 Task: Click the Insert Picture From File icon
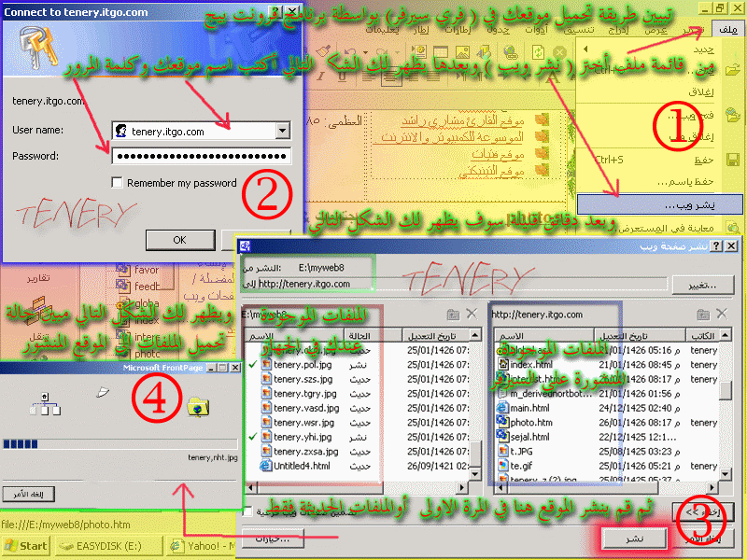(x=462, y=51)
